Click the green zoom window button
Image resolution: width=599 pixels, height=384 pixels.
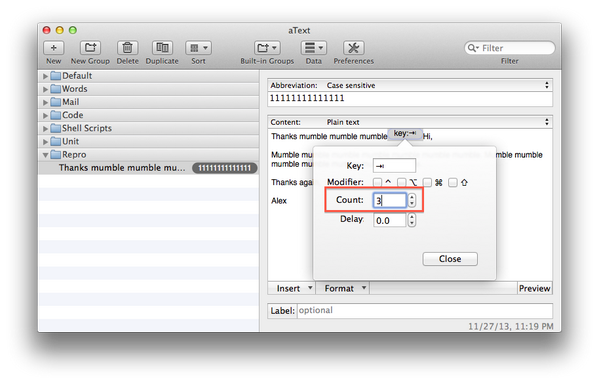(x=73, y=30)
